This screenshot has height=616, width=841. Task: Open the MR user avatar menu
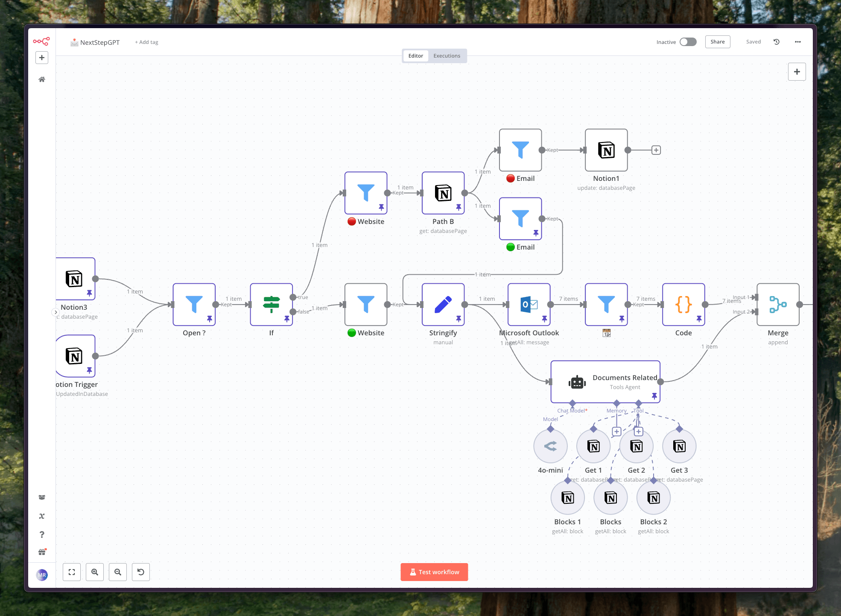(42, 575)
